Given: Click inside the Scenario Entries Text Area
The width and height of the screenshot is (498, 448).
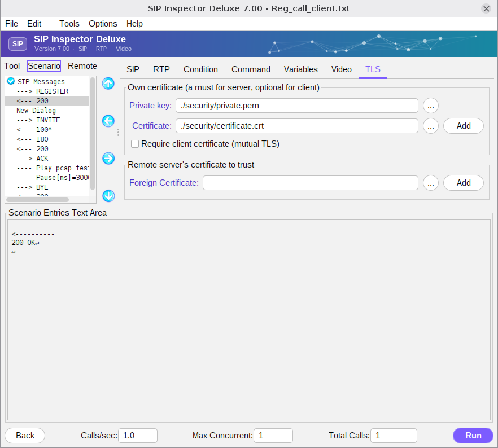Looking at the screenshot, I should (x=249, y=320).
